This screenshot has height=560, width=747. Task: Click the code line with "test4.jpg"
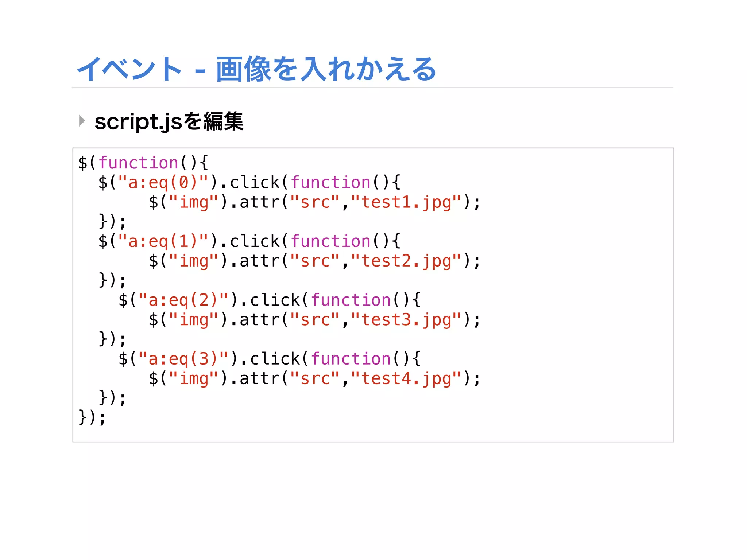315,378
